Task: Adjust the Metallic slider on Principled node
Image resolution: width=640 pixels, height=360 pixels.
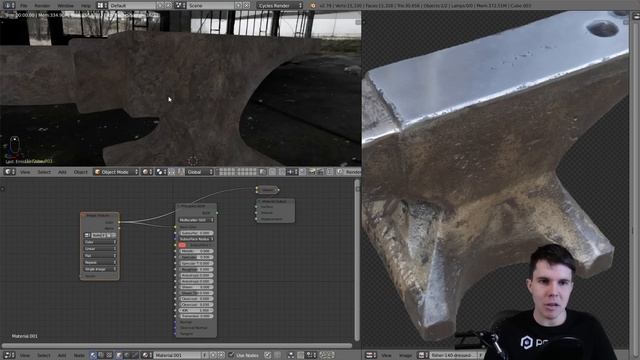Action: pyautogui.click(x=196, y=251)
